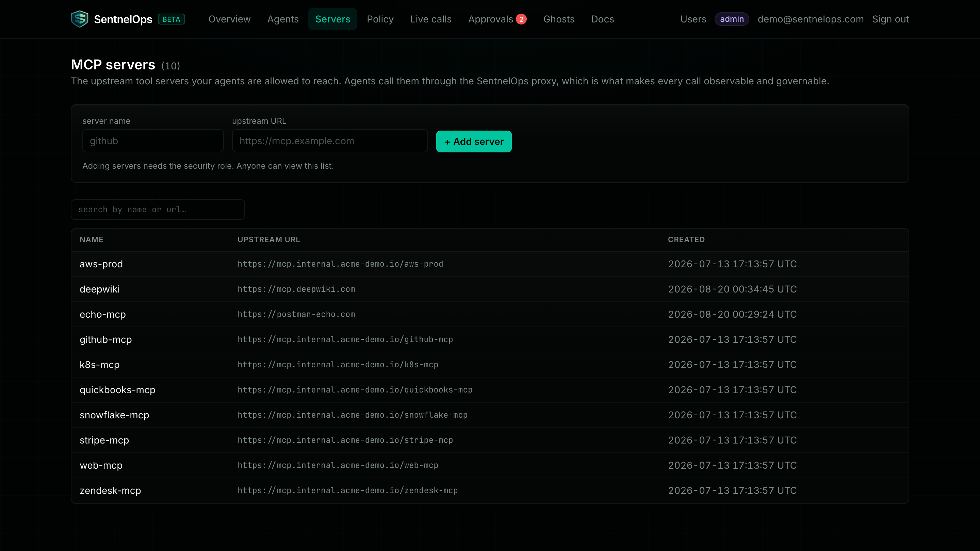Click echo-mcp created date 2026-08-20 00:29:24
The image size is (980, 551).
coord(732,315)
